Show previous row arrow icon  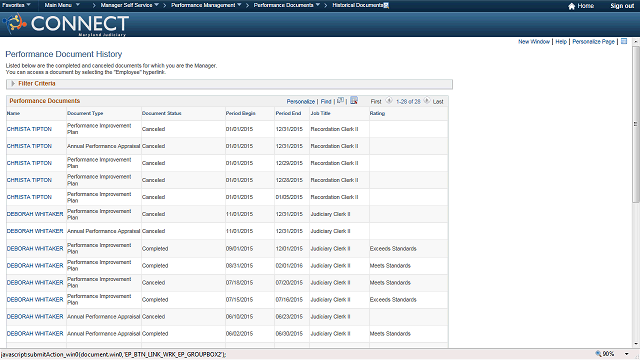[x=389, y=100]
